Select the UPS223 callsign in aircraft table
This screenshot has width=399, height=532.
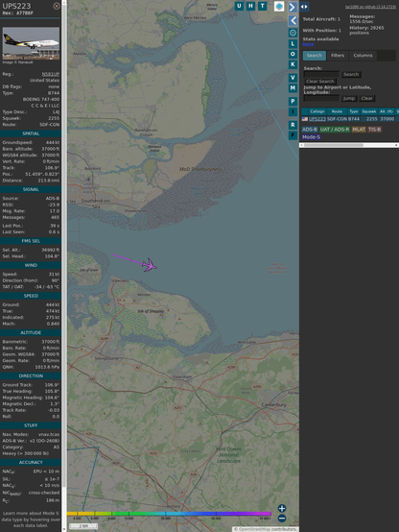point(317,119)
